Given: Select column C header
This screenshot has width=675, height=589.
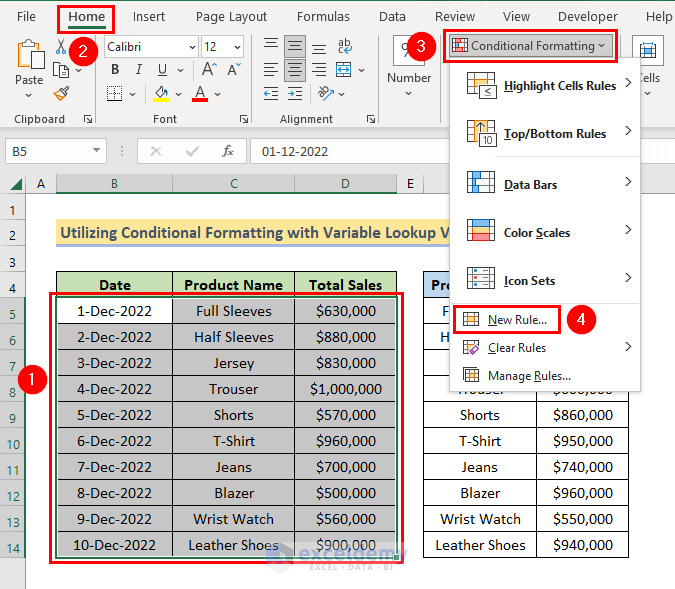Looking at the screenshot, I should [x=234, y=184].
